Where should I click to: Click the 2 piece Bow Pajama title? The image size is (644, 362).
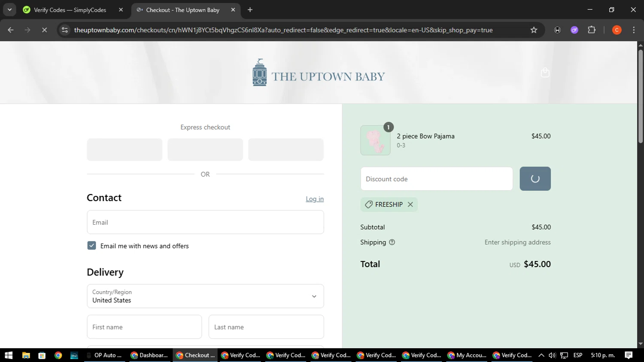tap(425, 136)
